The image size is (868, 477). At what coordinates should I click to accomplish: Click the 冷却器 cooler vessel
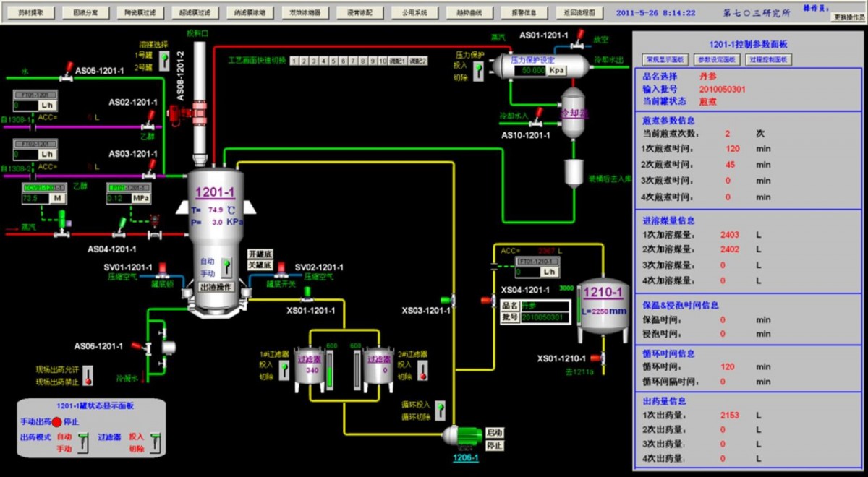574,113
